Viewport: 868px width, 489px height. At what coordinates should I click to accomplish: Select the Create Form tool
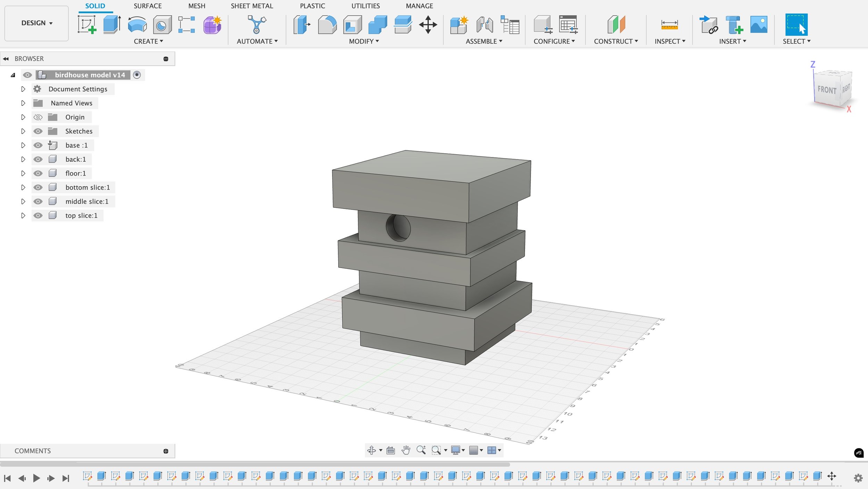212,25
